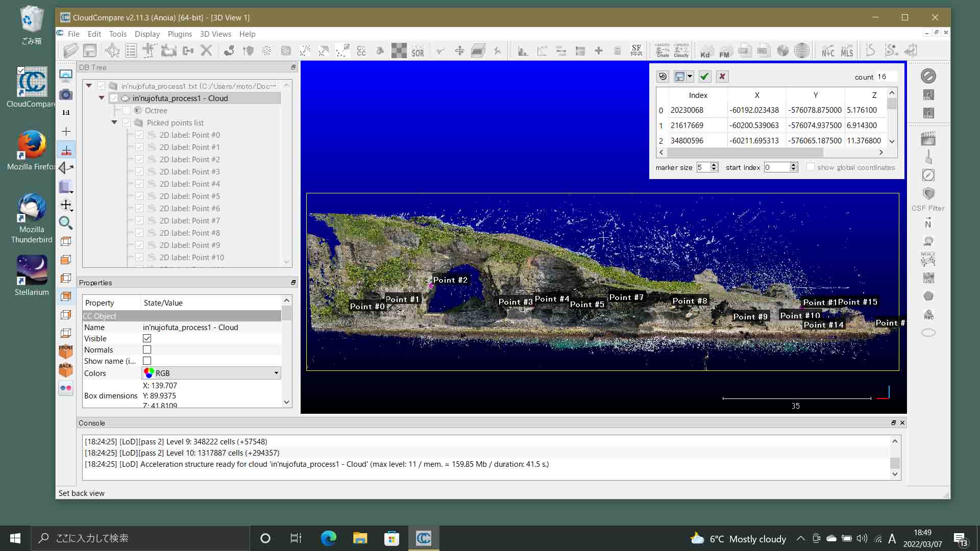Click the 1:1 zoom scale icon
Image resolution: width=980 pixels, height=551 pixels.
coord(66,113)
